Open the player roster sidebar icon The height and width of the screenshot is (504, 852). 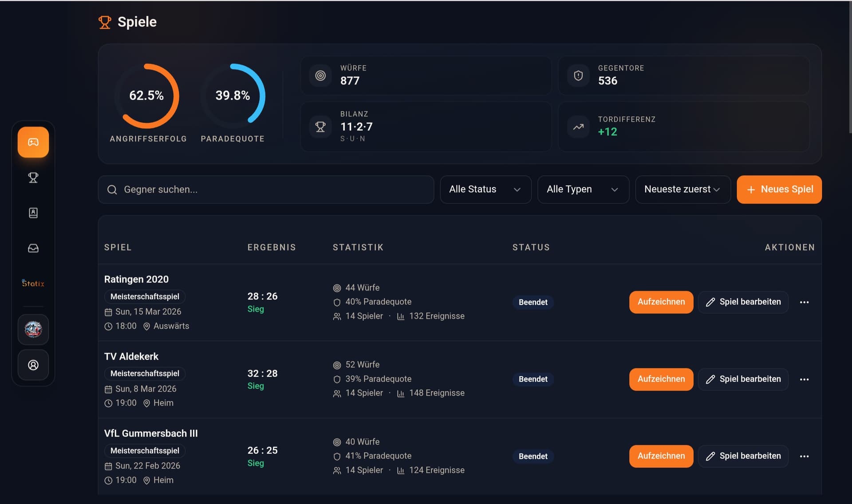33,213
